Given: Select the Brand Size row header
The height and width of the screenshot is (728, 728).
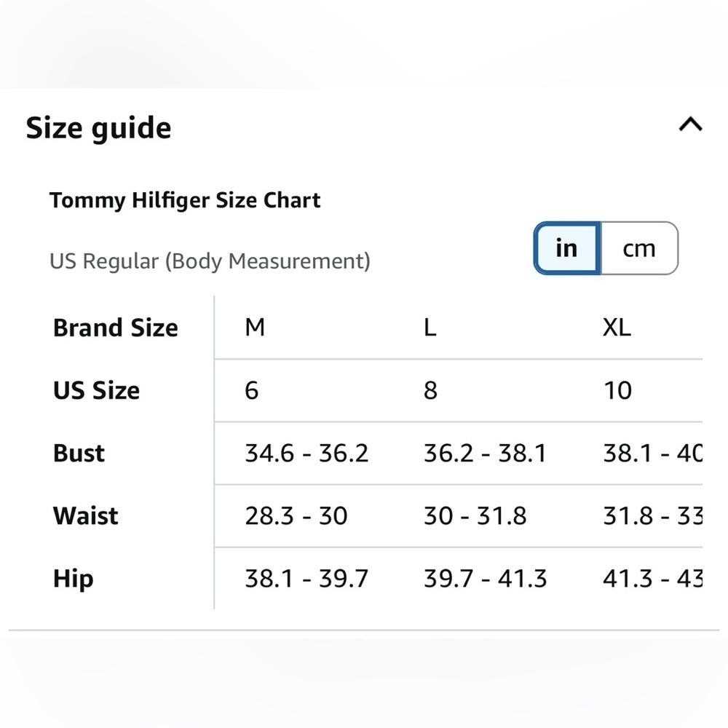Looking at the screenshot, I should pos(116,328).
